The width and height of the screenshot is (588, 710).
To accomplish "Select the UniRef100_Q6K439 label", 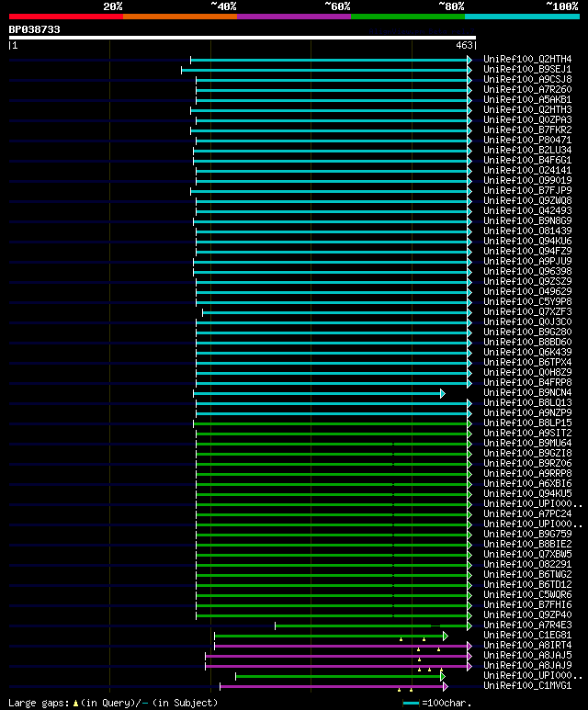I will [527, 353].
